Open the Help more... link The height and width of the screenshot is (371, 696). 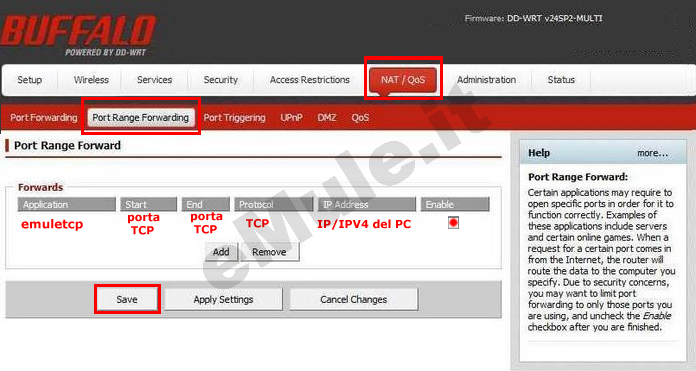(x=652, y=153)
